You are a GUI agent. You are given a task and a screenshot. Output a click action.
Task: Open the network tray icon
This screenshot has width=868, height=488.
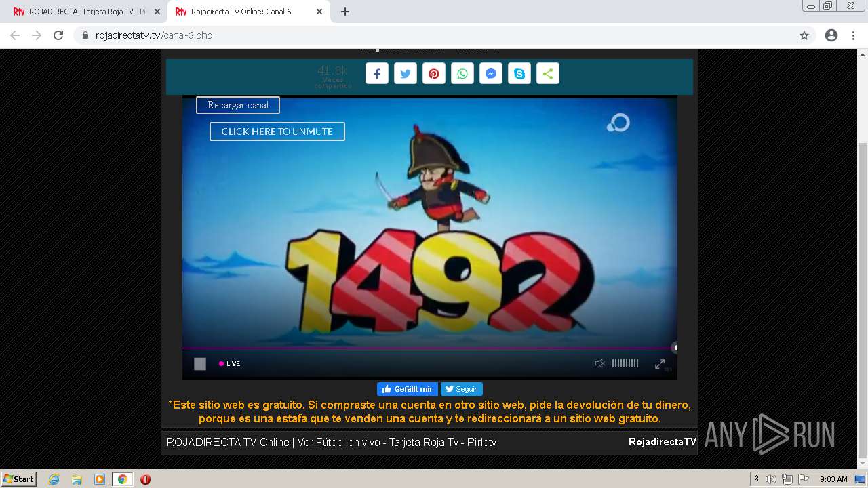click(787, 479)
